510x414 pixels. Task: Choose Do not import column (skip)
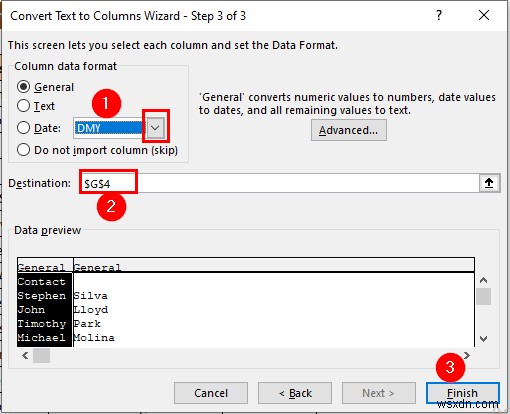coord(23,150)
